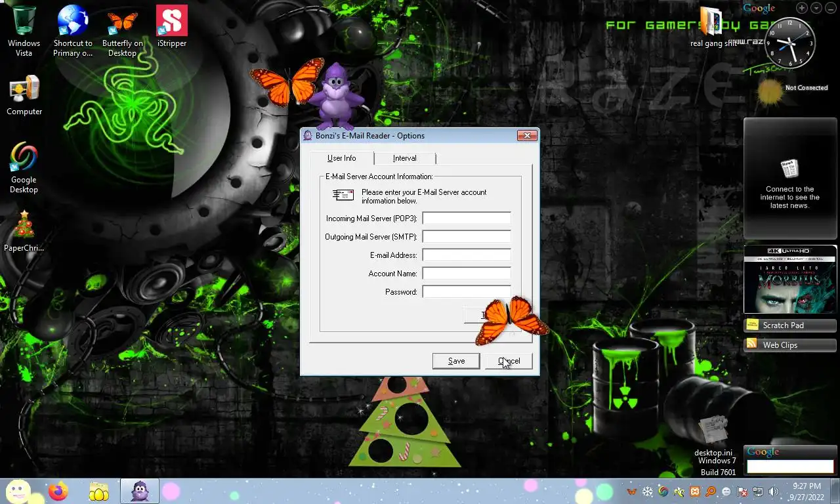Screen dimensions: 840x504
Task: Click the Not Connected weather gadget
Action: pos(792,91)
